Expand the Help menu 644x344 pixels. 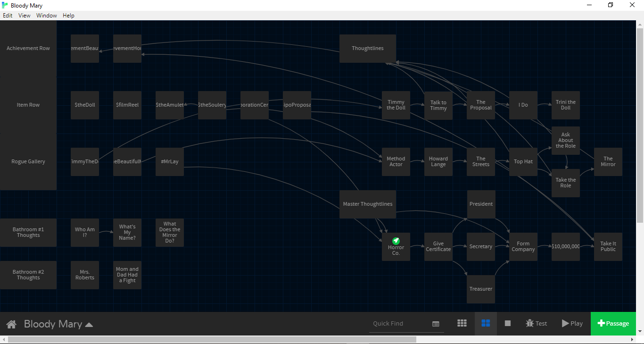[68, 16]
